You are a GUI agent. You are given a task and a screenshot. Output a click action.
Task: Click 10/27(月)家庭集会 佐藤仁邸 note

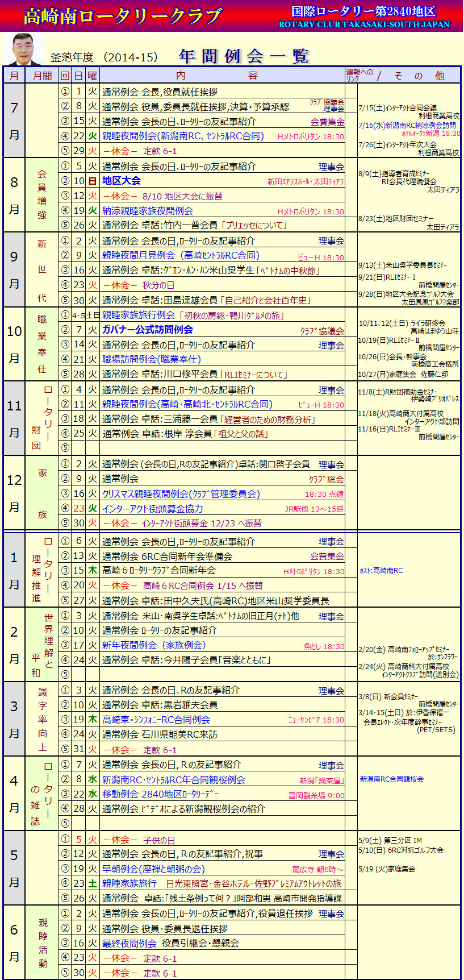403,374
